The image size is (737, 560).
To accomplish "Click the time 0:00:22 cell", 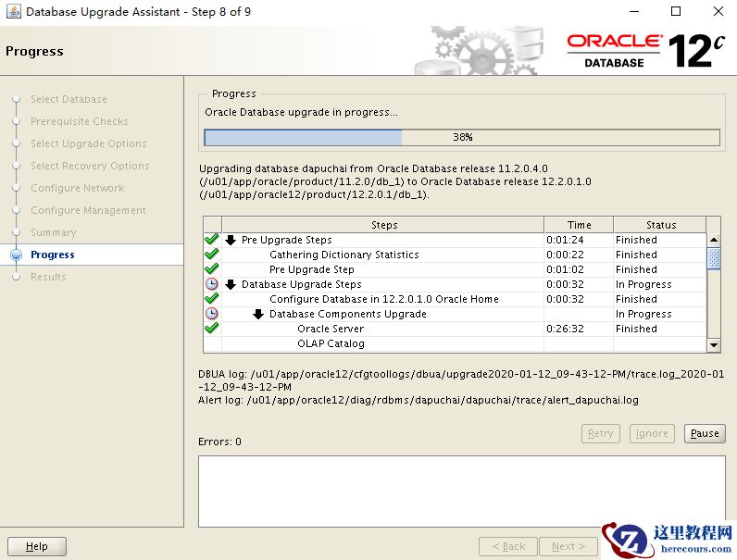I will point(565,255).
